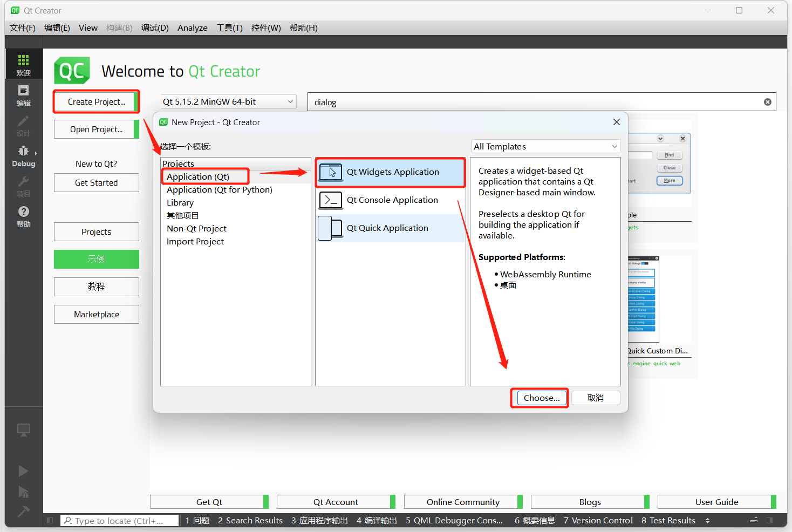Clear the dialog search field with X icon
792x532 pixels.
767,102
